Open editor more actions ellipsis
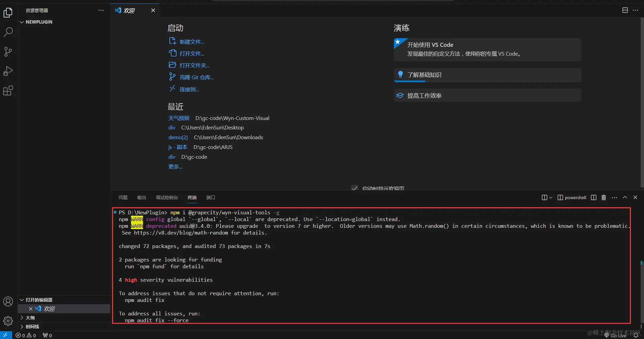 [x=635, y=10]
